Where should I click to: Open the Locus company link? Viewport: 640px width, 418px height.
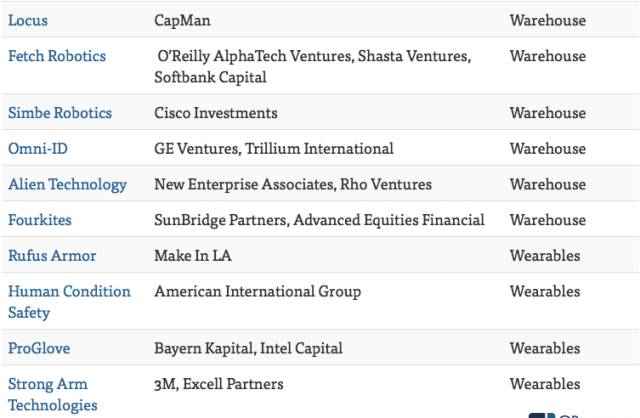tap(27, 20)
